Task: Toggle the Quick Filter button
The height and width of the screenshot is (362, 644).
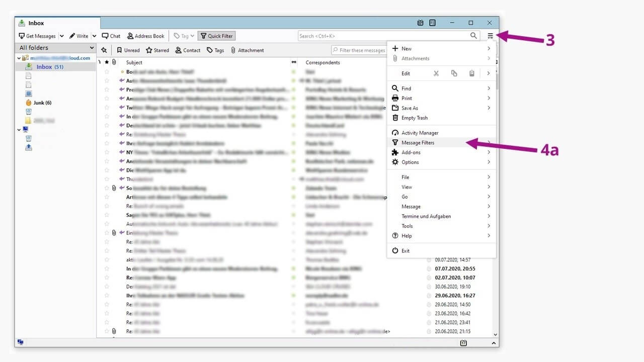Action: point(217,36)
